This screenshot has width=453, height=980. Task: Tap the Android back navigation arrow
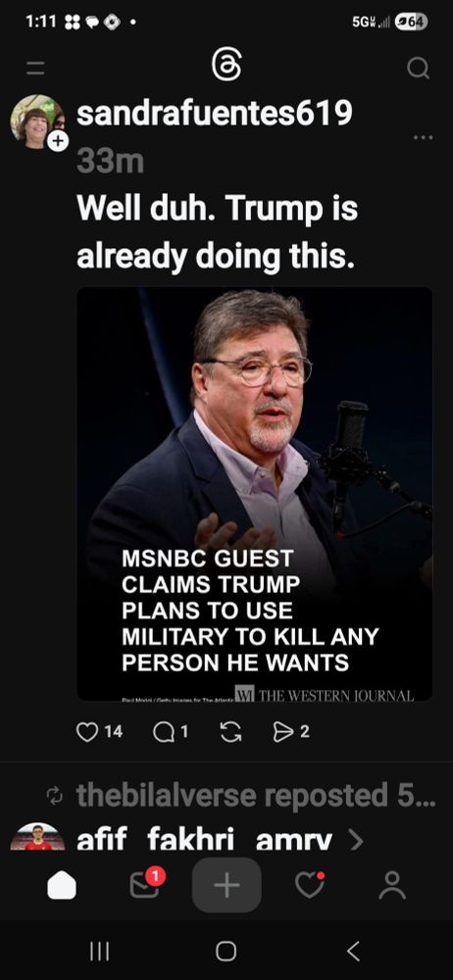[x=354, y=952]
